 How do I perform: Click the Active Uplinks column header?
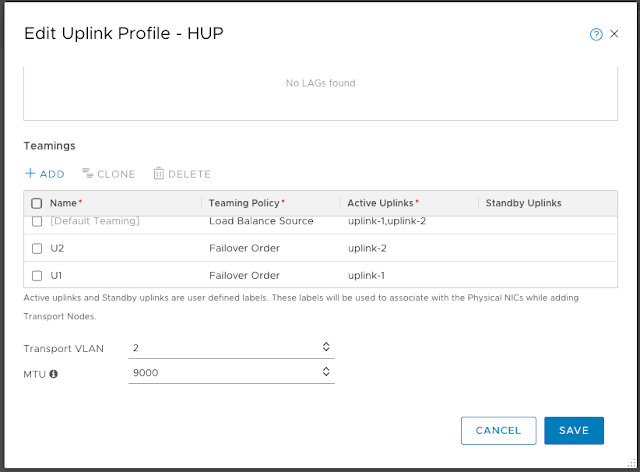[x=383, y=203]
